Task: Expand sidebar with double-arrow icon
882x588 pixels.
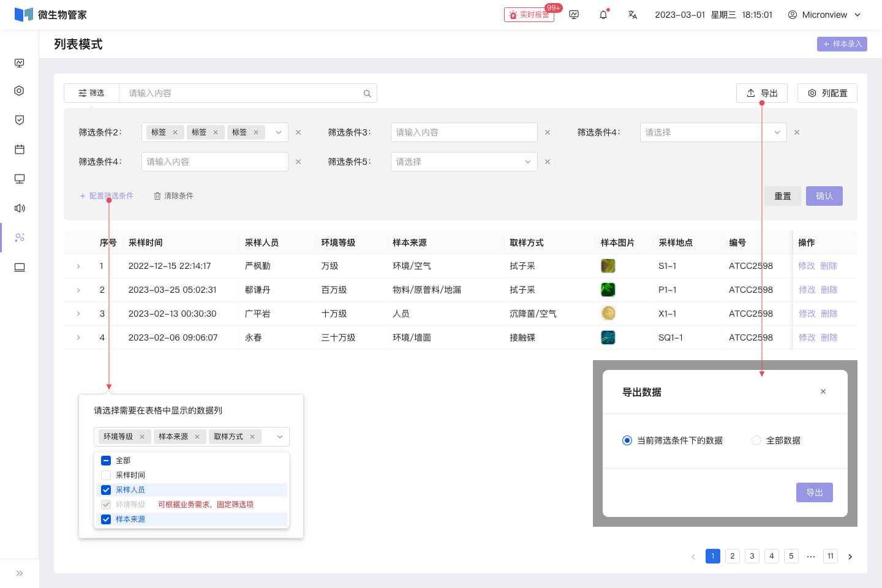Action: [x=20, y=573]
